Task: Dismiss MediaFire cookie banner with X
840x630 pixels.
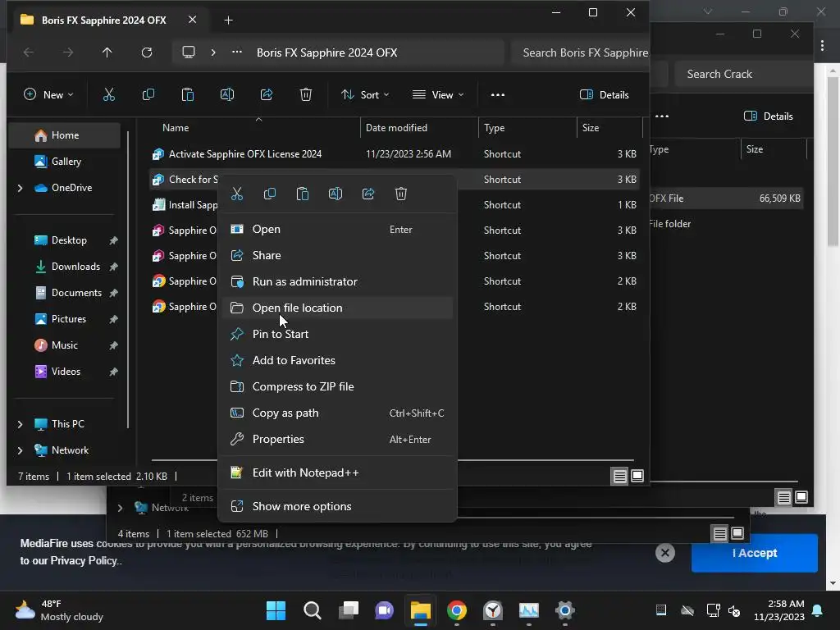Action: click(x=664, y=553)
